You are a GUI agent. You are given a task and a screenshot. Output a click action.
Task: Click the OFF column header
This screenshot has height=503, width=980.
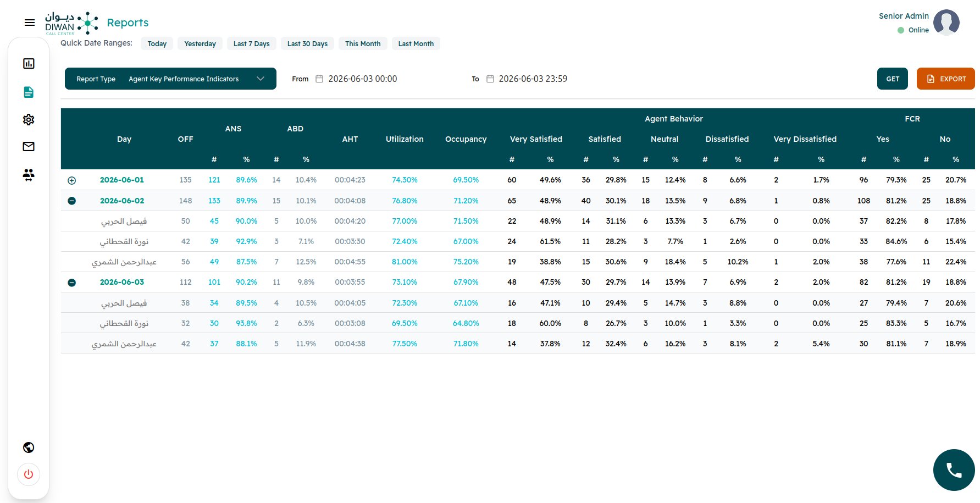click(x=186, y=139)
